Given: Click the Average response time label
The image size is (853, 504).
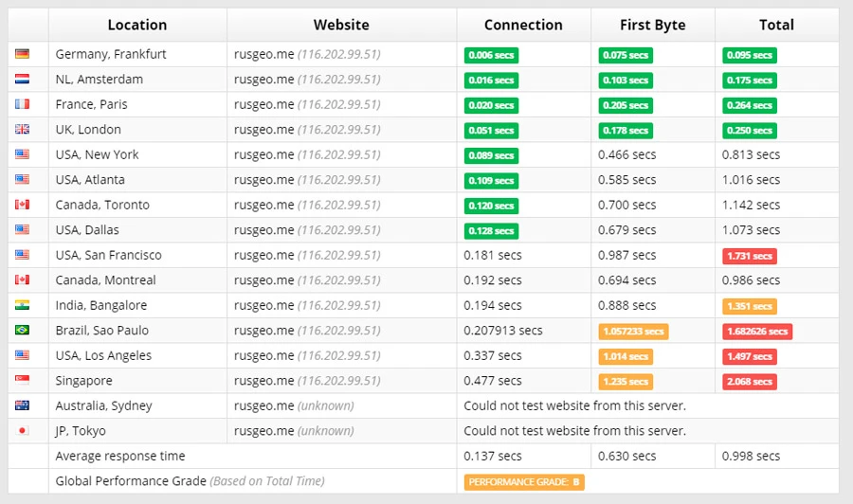Looking at the screenshot, I should tap(120, 456).
